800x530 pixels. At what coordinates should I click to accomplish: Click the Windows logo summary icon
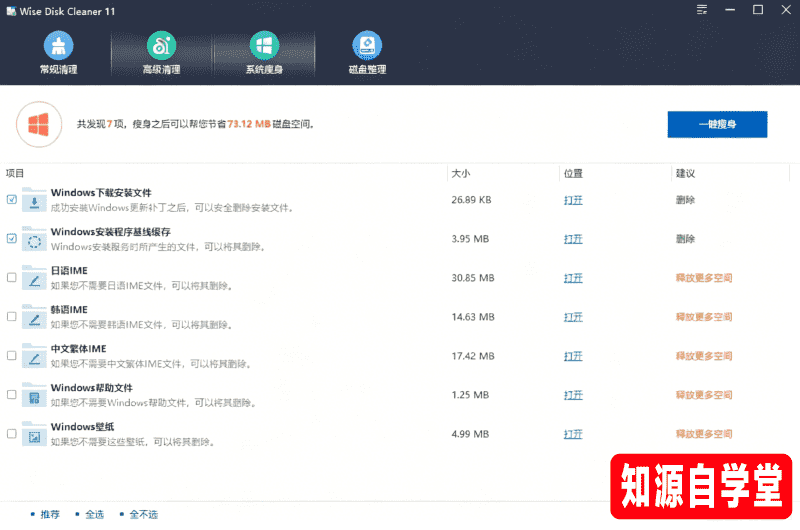click(x=39, y=124)
